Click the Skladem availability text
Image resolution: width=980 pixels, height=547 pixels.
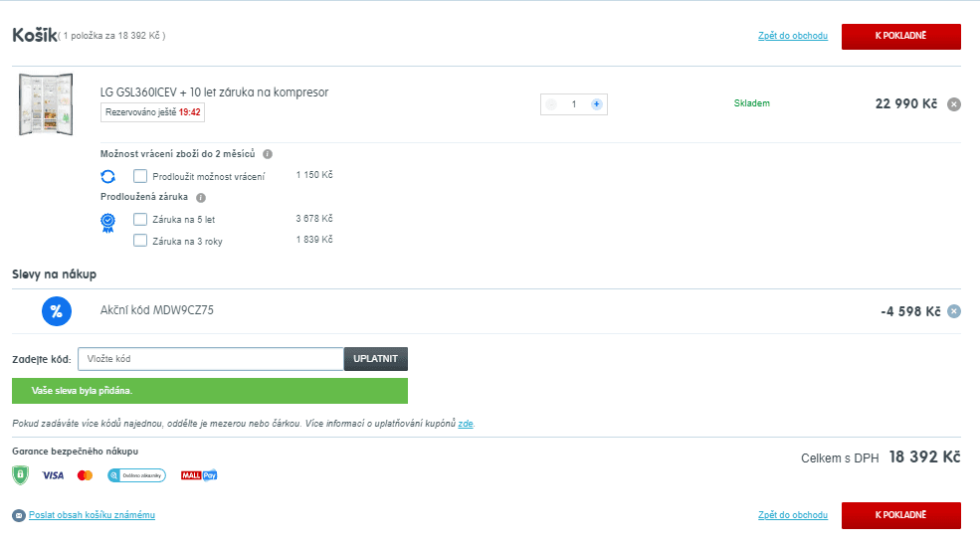[752, 103]
